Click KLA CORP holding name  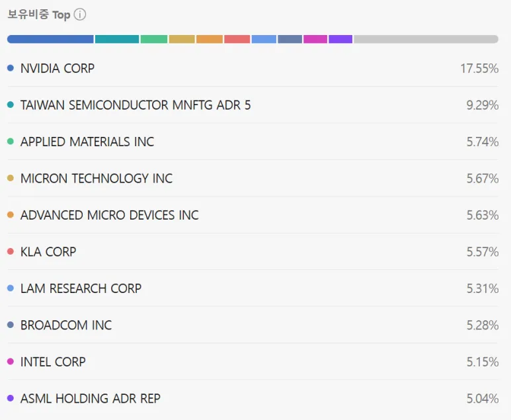tap(48, 252)
